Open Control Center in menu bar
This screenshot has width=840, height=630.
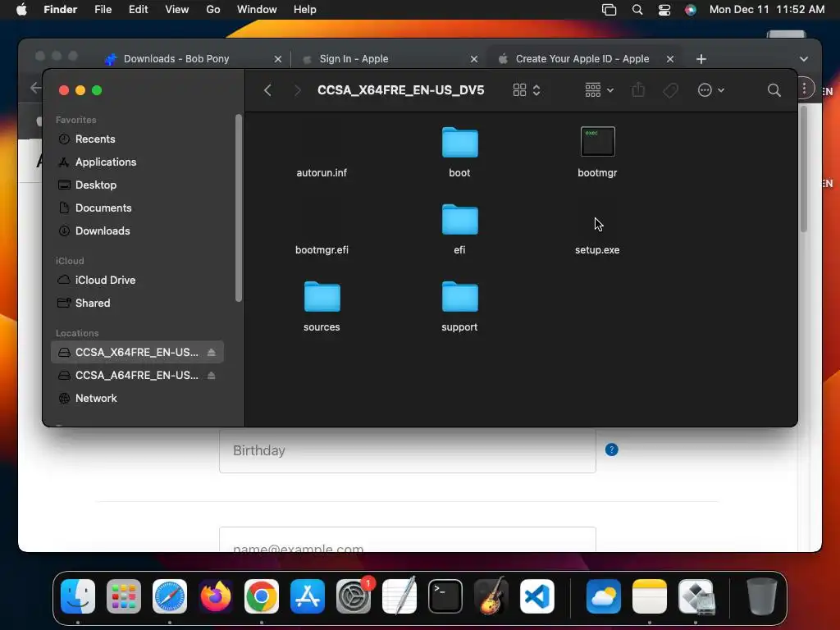point(664,10)
